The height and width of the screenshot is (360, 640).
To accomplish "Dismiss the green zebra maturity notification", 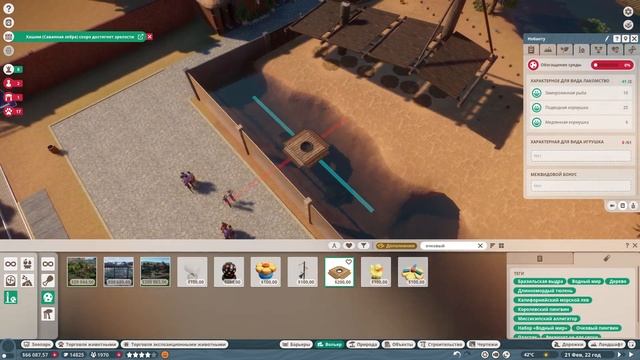I will point(150,37).
